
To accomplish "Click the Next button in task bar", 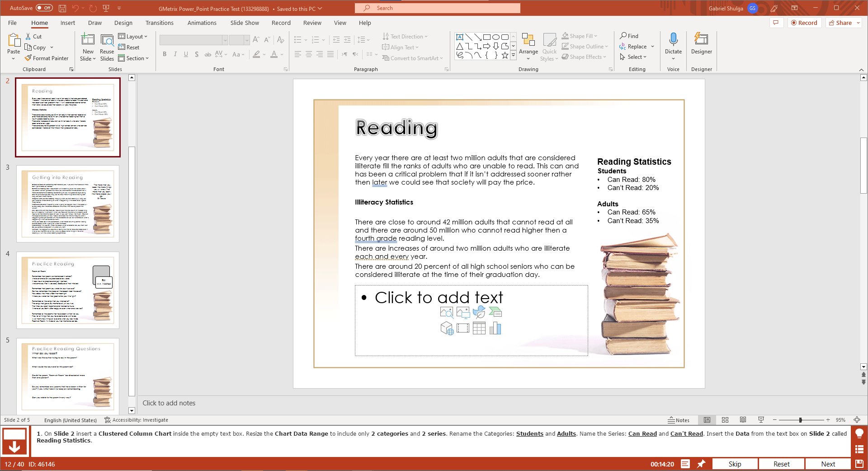I will (827, 464).
